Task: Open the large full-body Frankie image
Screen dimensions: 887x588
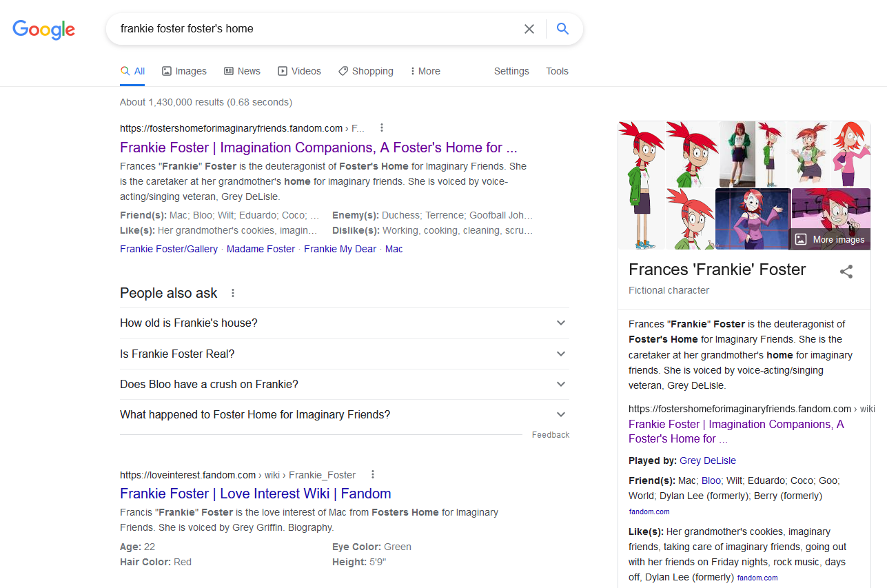Action: 641,185
